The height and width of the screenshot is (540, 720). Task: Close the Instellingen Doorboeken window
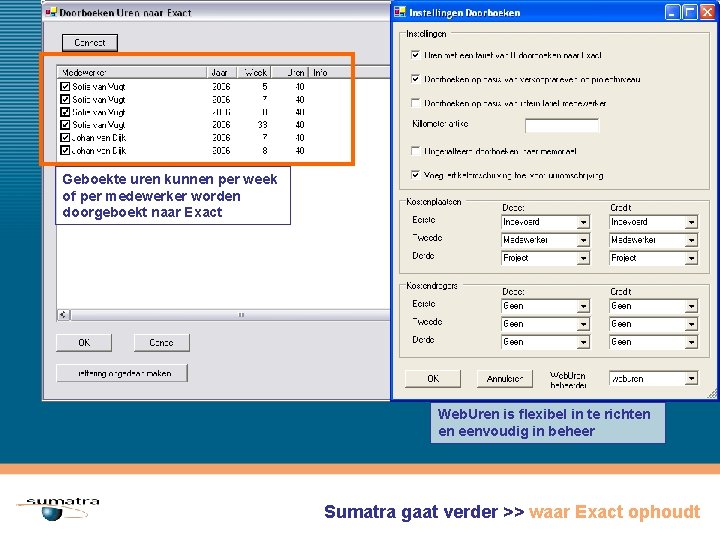pyautogui.click(x=707, y=12)
